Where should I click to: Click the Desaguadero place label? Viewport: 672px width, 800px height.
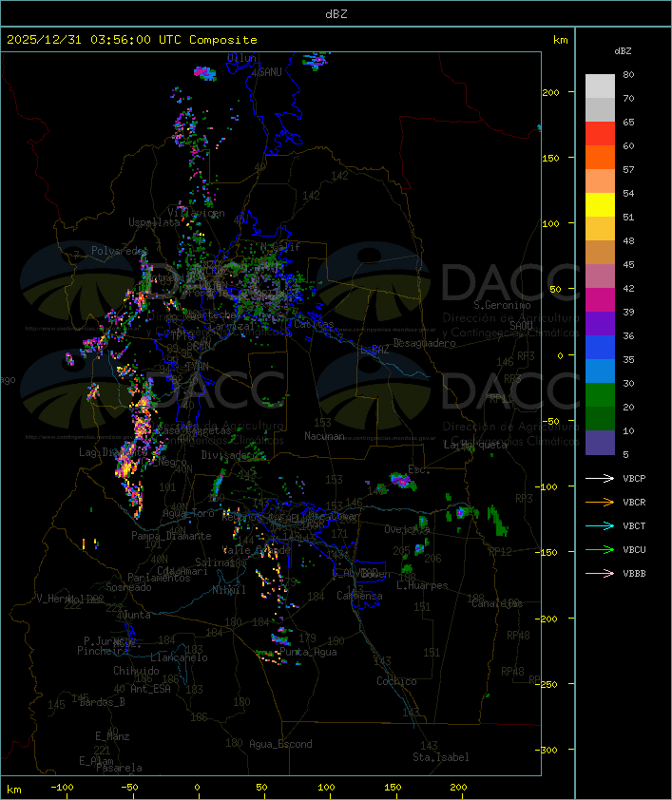(424, 343)
